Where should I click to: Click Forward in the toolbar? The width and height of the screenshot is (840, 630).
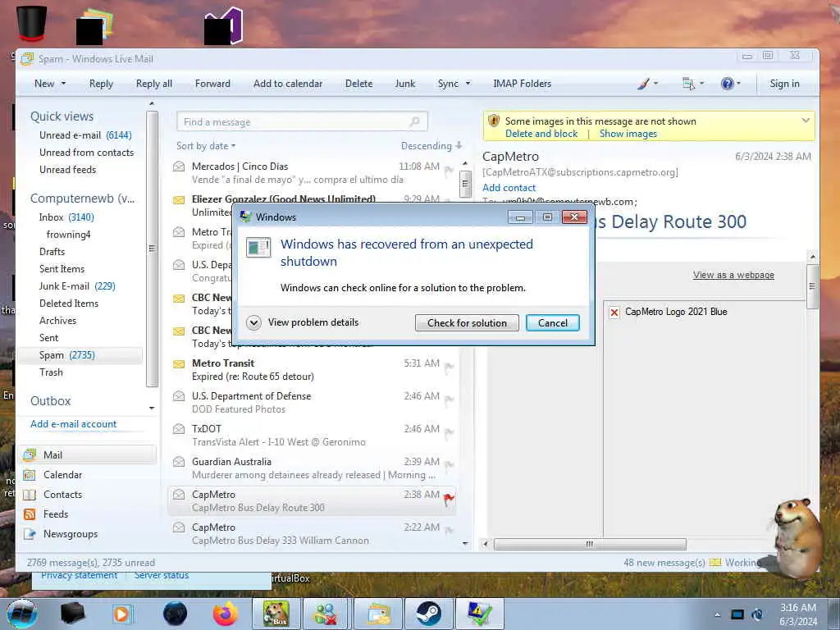[212, 84]
